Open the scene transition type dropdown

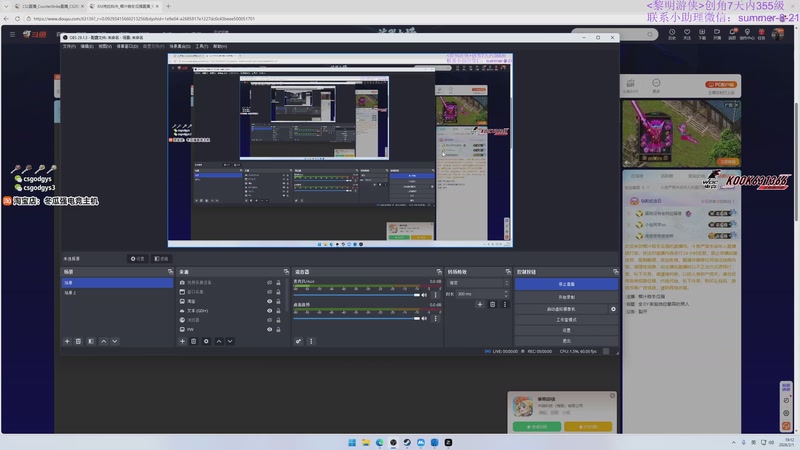point(478,283)
